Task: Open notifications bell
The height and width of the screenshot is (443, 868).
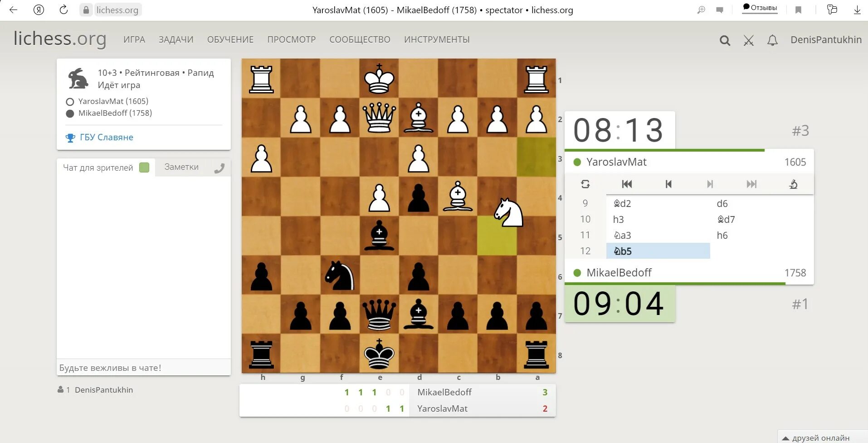Action: click(772, 40)
